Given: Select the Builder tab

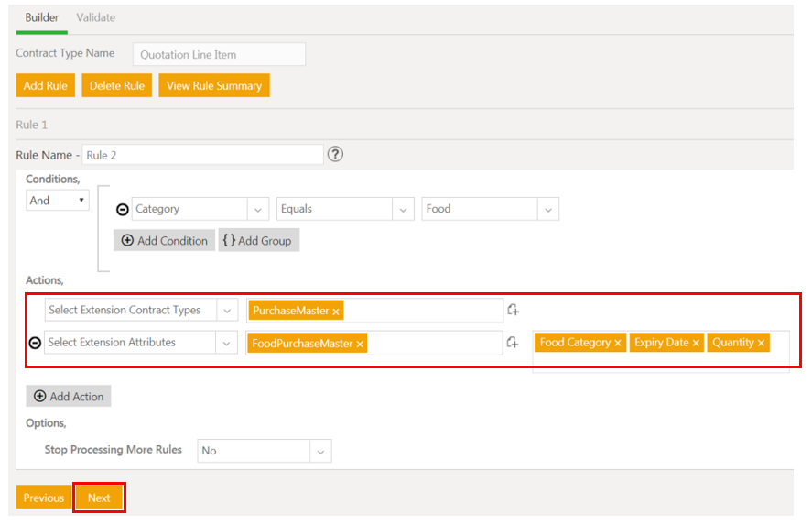Looking at the screenshot, I should coord(41,17).
